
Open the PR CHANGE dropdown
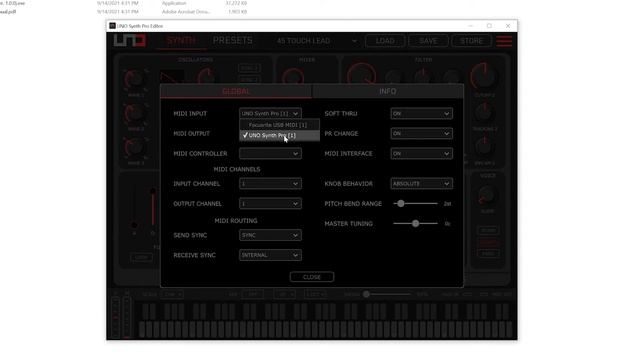pyautogui.click(x=421, y=133)
